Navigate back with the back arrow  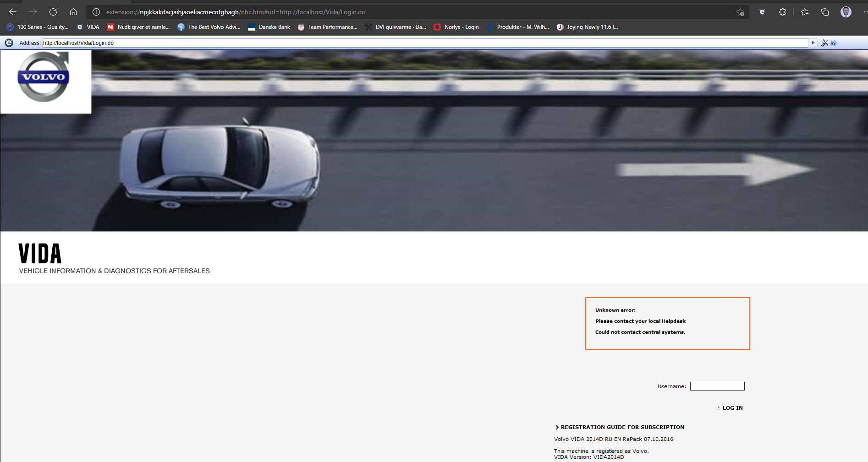(x=13, y=12)
